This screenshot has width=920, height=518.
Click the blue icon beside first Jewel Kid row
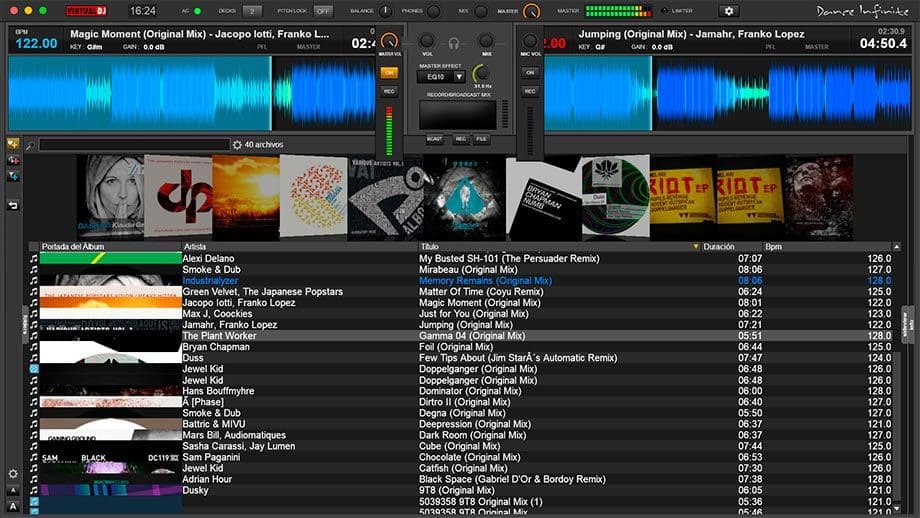33,369
